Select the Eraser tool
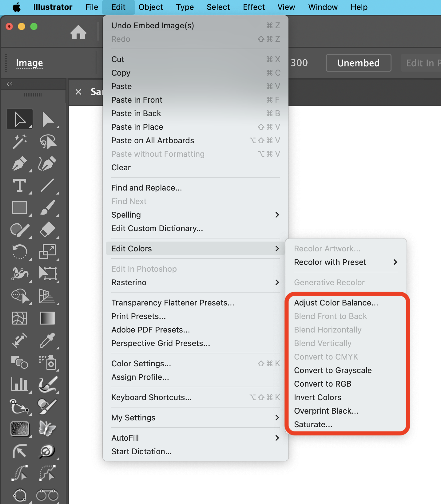The image size is (441, 504). pos(47,230)
